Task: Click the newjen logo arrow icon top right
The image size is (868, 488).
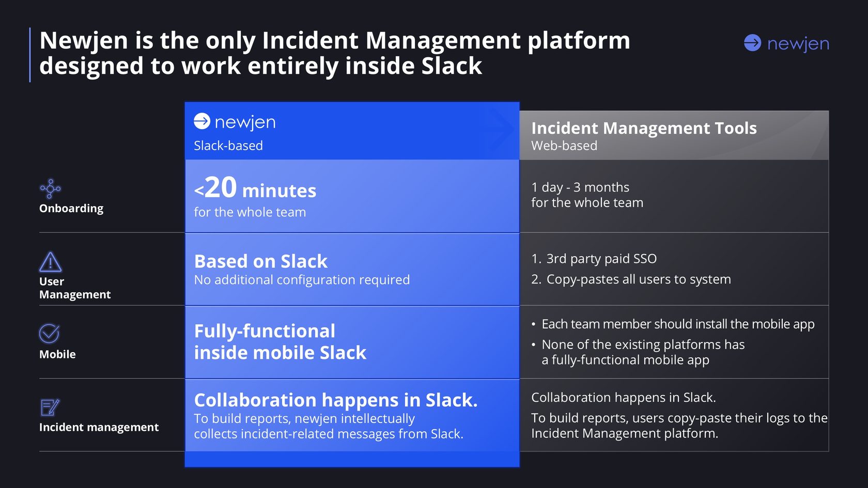Action: click(752, 43)
